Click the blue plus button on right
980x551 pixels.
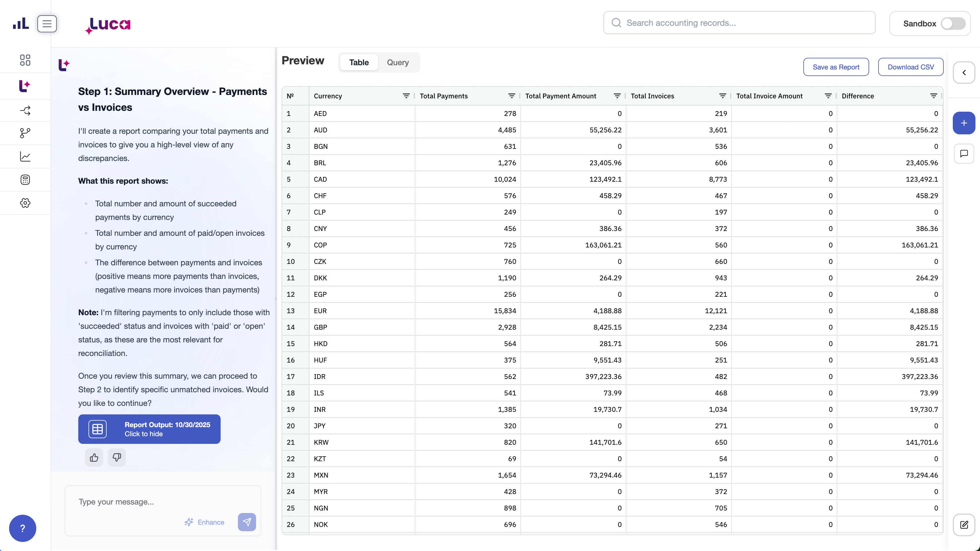pyautogui.click(x=964, y=123)
